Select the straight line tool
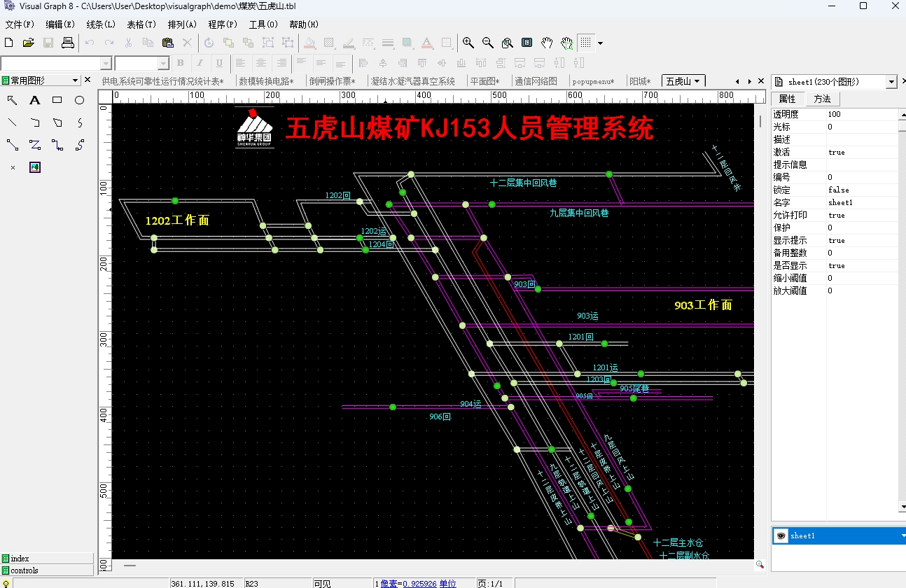 click(x=13, y=122)
